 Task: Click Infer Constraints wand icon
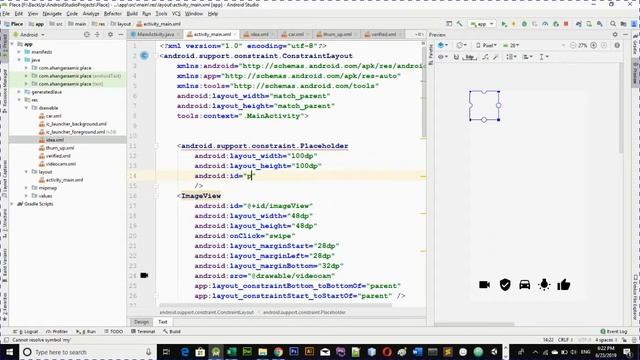tap(496, 57)
